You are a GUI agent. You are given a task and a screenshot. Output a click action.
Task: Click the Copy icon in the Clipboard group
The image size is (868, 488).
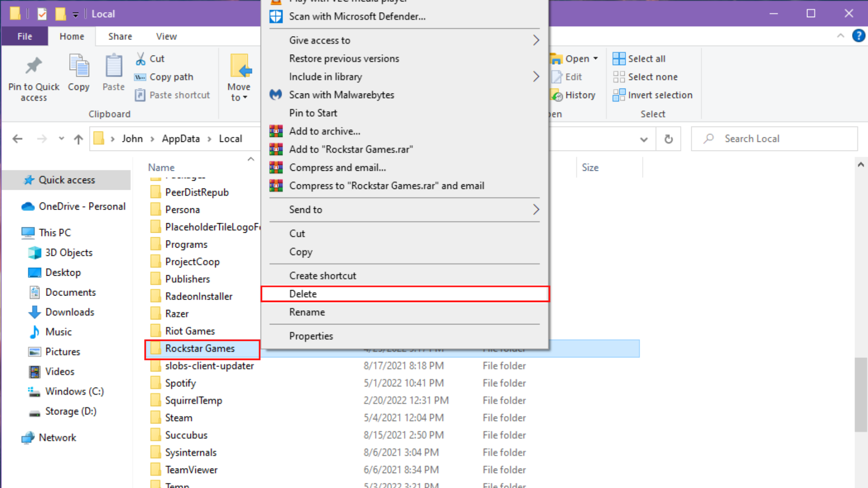pyautogui.click(x=79, y=66)
